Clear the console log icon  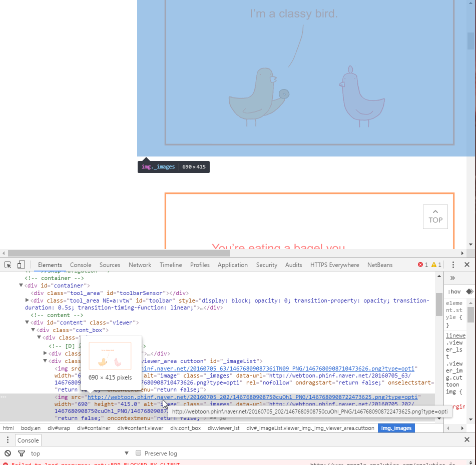(x=8, y=453)
